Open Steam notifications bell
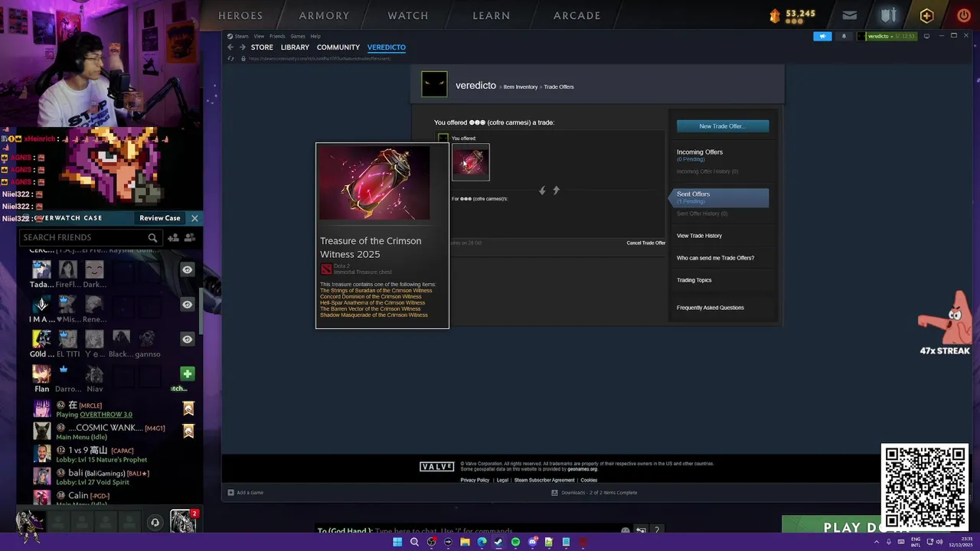The height and width of the screenshot is (551, 980). (x=844, y=36)
